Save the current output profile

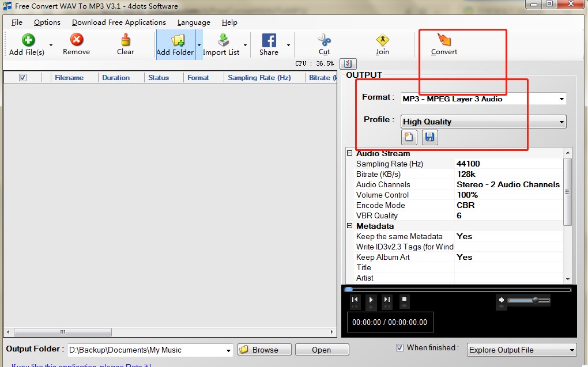429,137
